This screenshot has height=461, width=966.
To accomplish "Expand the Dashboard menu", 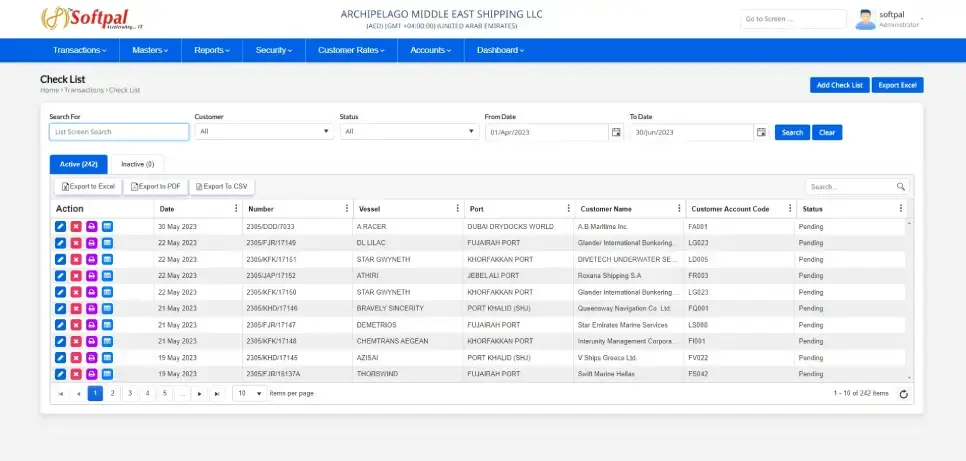I will pyautogui.click(x=500, y=50).
